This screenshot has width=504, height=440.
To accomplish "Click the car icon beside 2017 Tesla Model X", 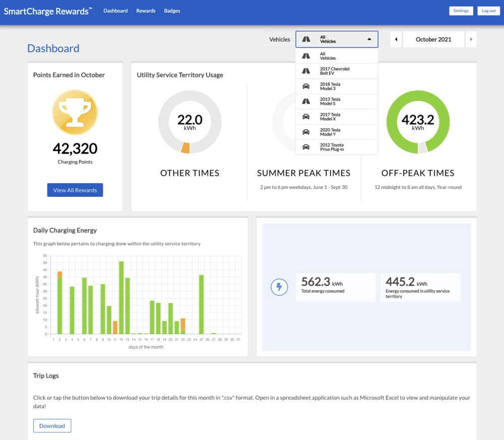I will click(x=306, y=117).
